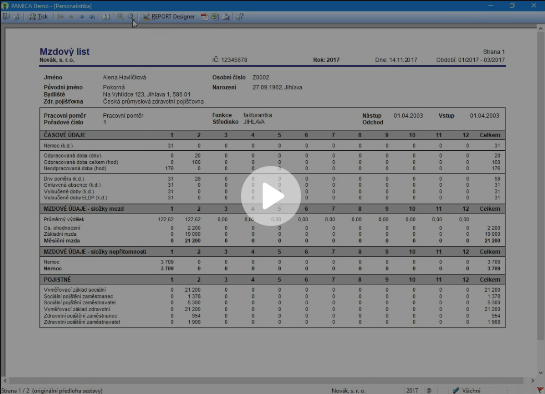Screen dimensions: 545x394
Task: Go to the next page arrow
Action: pyautogui.click(x=82, y=17)
